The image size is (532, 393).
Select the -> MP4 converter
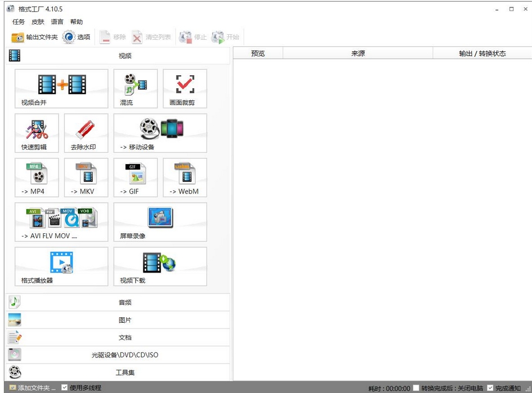(x=37, y=178)
